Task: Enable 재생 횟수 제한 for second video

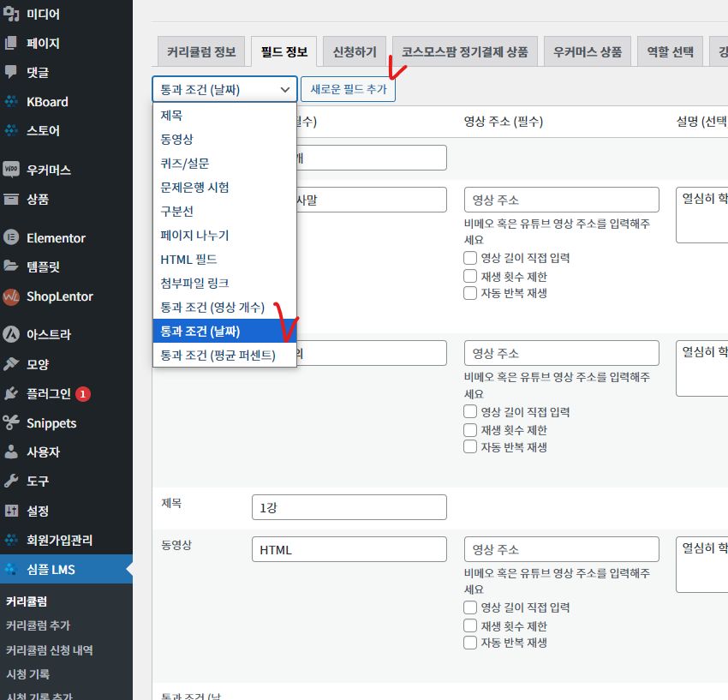Action: pyautogui.click(x=470, y=429)
